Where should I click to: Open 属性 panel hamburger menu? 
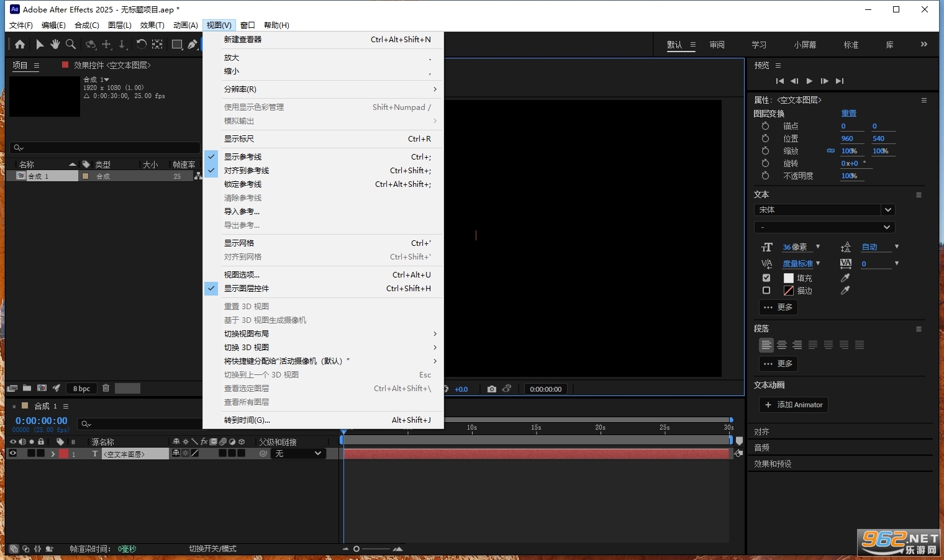[x=924, y=100]
